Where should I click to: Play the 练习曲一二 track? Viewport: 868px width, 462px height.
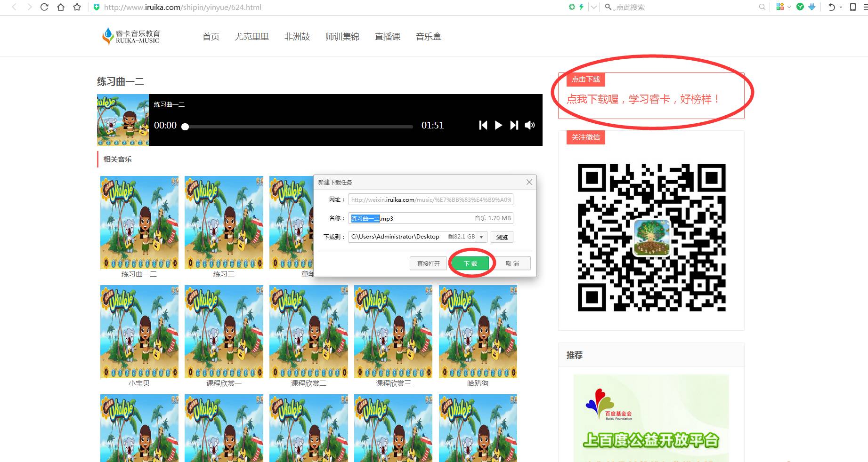[498, 125]
